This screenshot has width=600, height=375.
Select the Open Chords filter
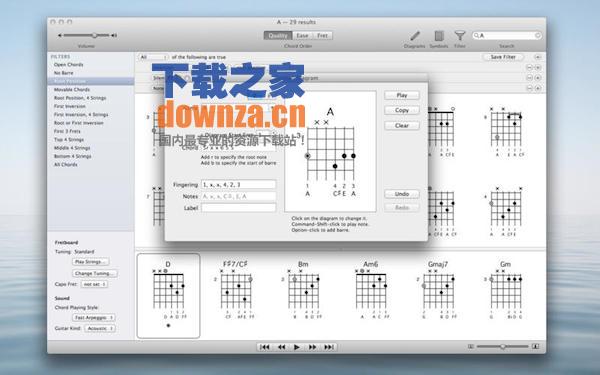click(68, 65)
